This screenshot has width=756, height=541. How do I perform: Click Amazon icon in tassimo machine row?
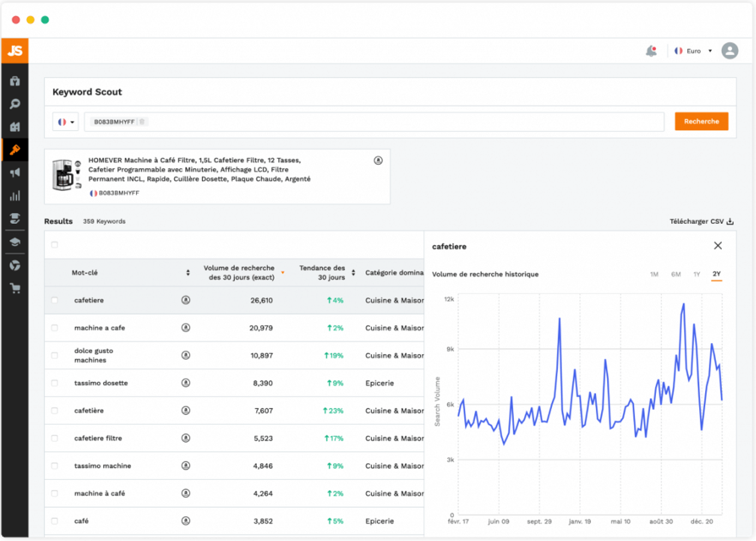pyautogui.click(x=185, y=466)
